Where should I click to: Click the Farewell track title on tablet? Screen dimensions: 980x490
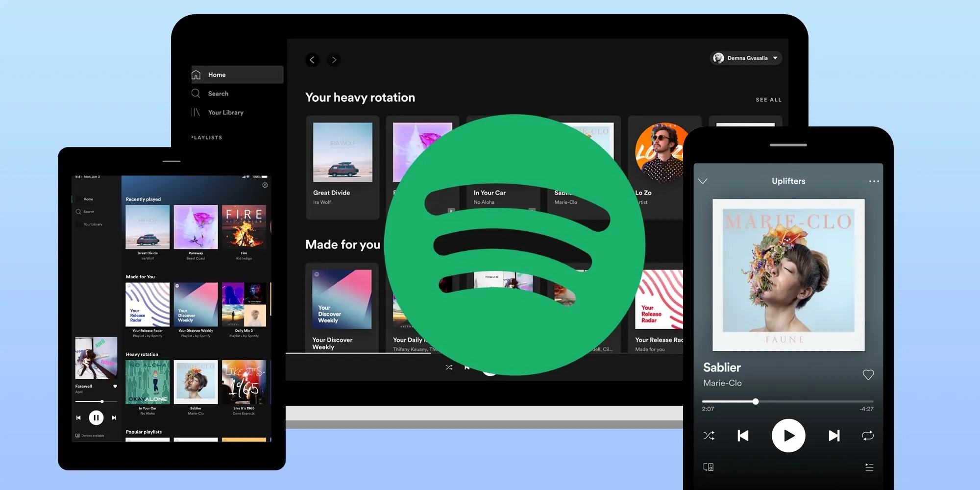coord(83,386)
